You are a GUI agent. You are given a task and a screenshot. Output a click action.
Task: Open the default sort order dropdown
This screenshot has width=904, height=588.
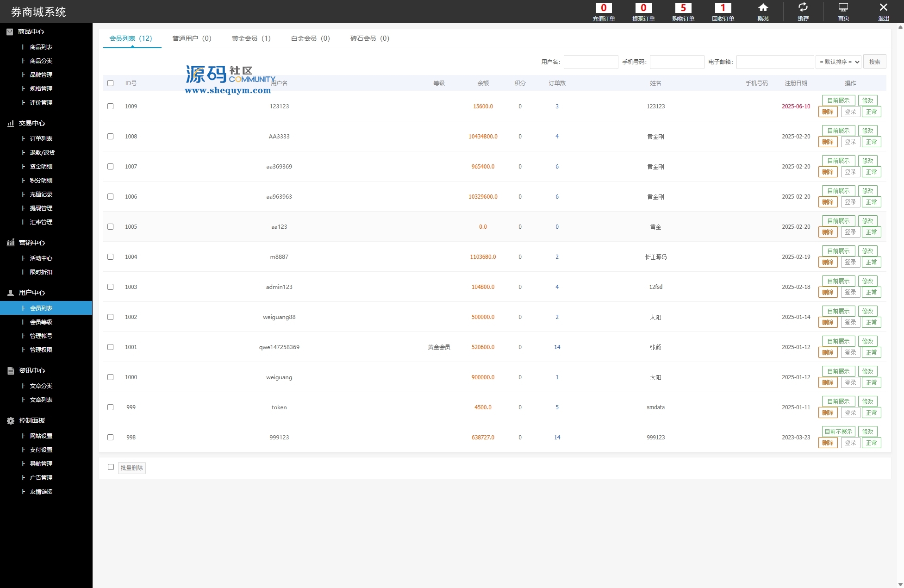(x=838, y=62)
